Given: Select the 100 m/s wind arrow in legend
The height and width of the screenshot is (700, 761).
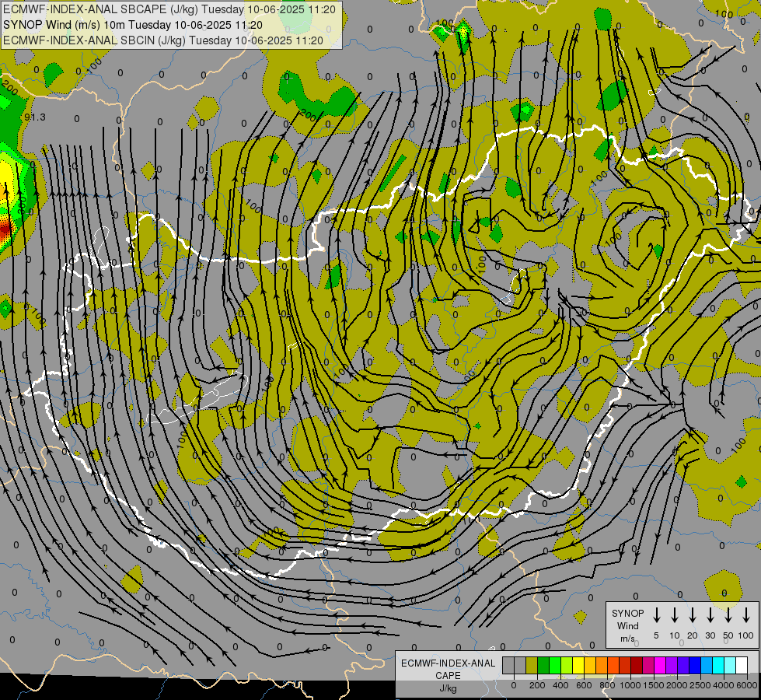Looking at the screenshot, I should coord(746,614).
